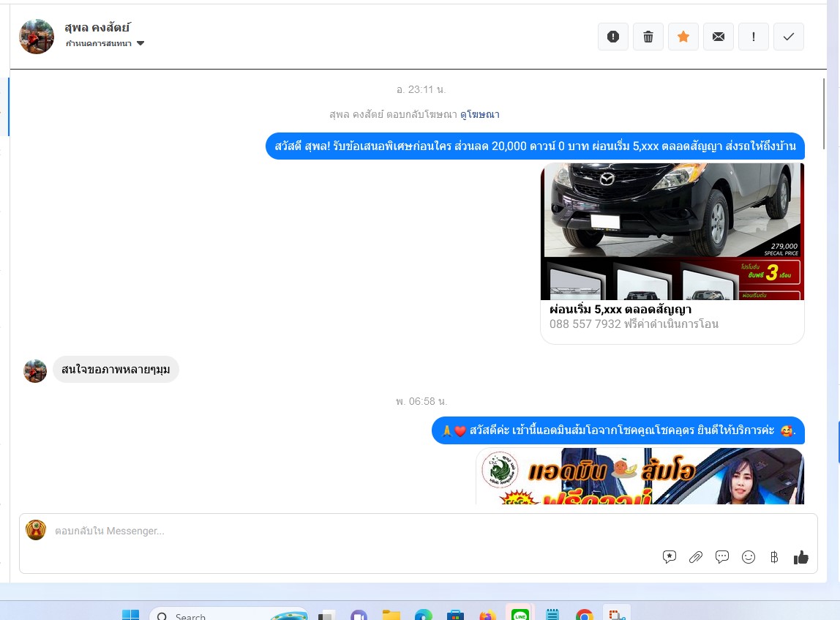Open the ดูโฆษณา link
840x620 pixels.
pyautogui.click(x=479, y=114)
